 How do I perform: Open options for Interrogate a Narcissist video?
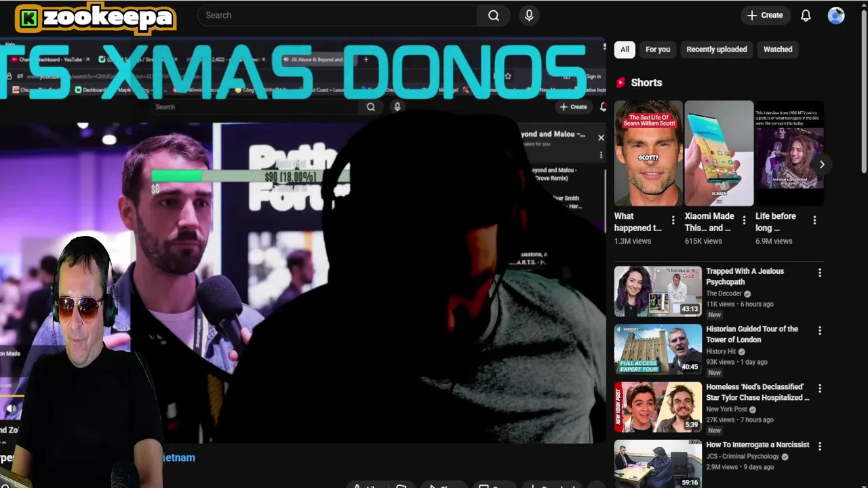[x=819, y=446]
